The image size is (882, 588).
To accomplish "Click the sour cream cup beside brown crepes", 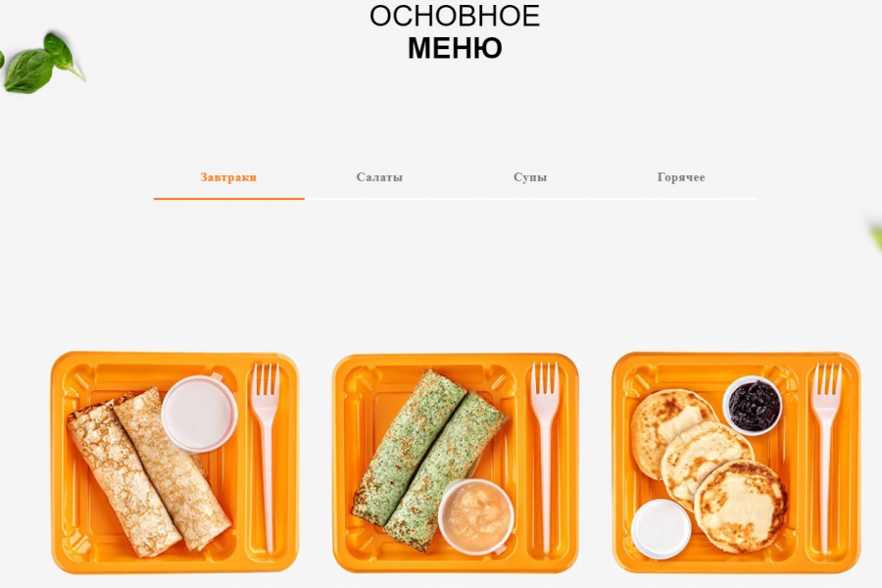I will click(199, 414).
